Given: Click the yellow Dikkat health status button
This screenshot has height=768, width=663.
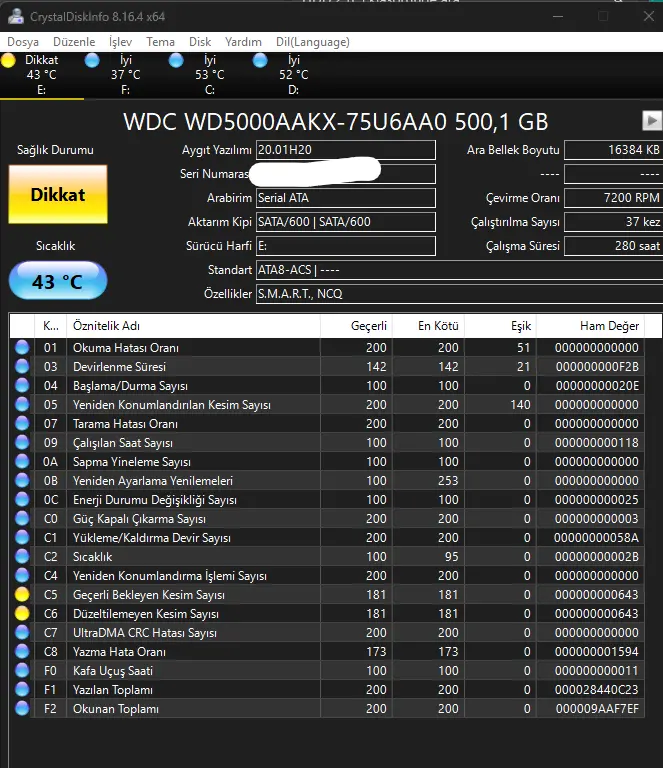Looking at the screenshot, I should coord(58,194).
